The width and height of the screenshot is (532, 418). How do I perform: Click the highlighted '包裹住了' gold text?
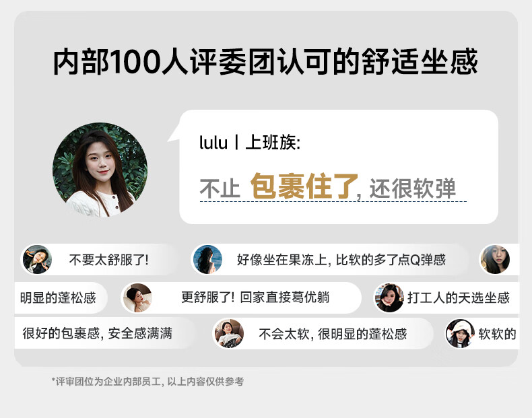(x=304, y=186)
